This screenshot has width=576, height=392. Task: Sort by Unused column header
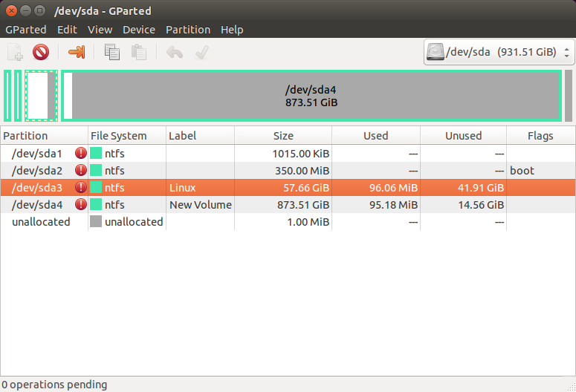(463, 136)
